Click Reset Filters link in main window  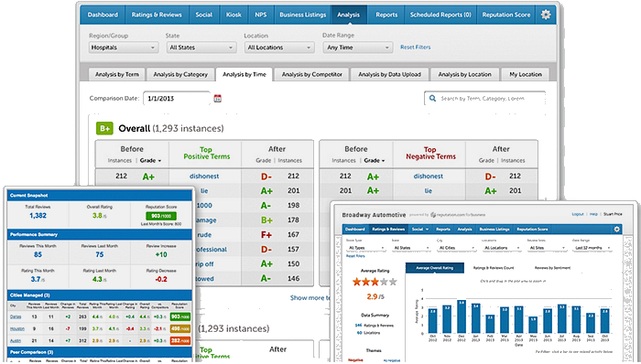coord(416,48)
